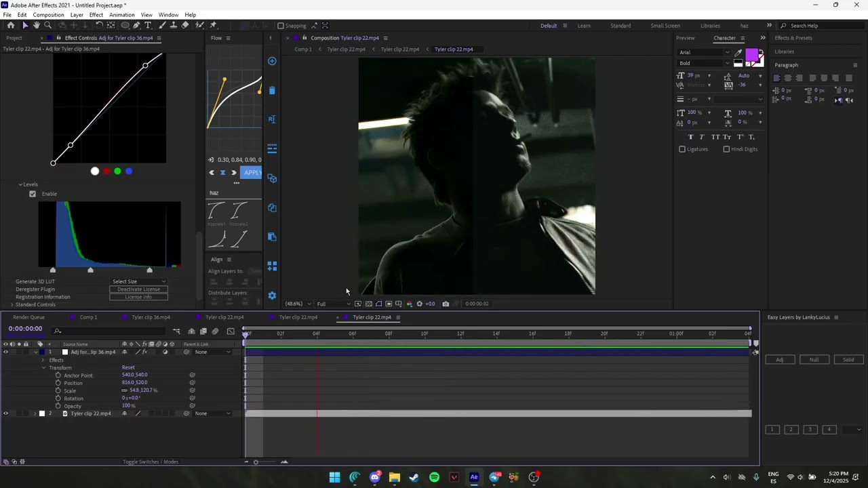This screenshot has height=488, width=868.
Task: Click the blue trash delete icon
Action: pos(272,90)
